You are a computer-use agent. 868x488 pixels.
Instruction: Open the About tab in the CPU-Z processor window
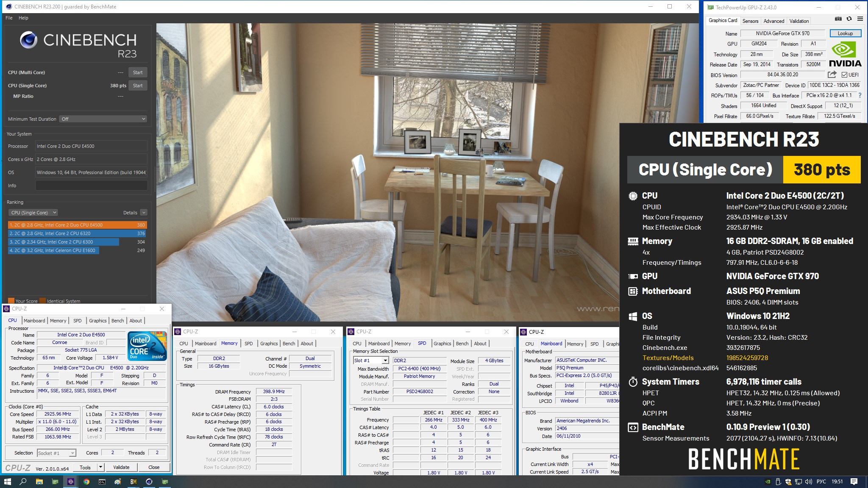point(136,321)
